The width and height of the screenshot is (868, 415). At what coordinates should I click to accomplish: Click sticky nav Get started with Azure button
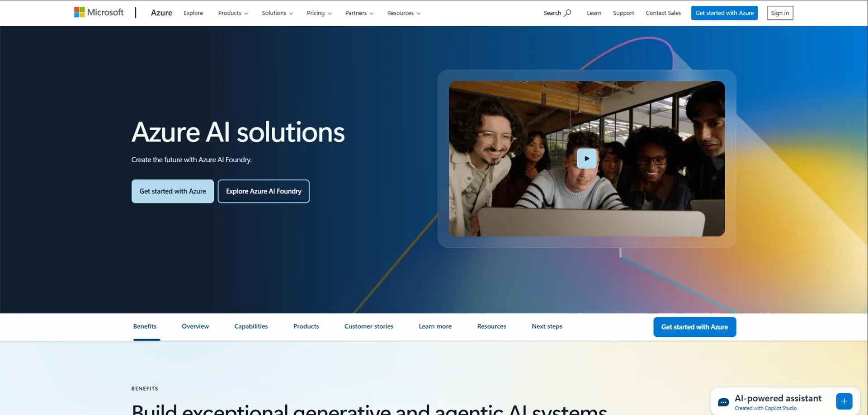tap(694, 327)
